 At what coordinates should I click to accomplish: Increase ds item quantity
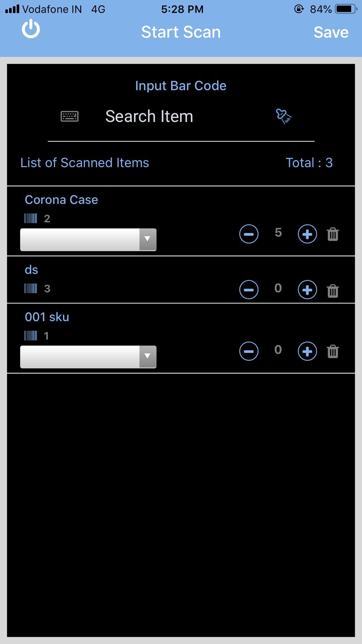pyautogui.click(x=307, y=290)
